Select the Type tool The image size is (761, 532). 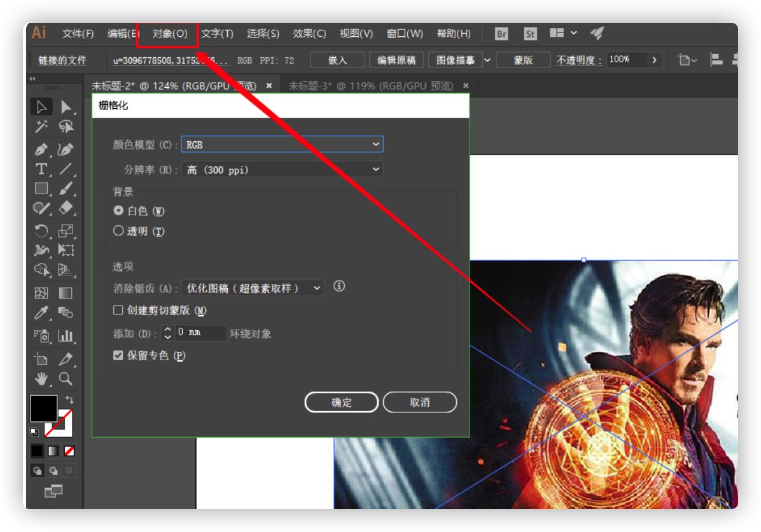(x=41, y=169)
